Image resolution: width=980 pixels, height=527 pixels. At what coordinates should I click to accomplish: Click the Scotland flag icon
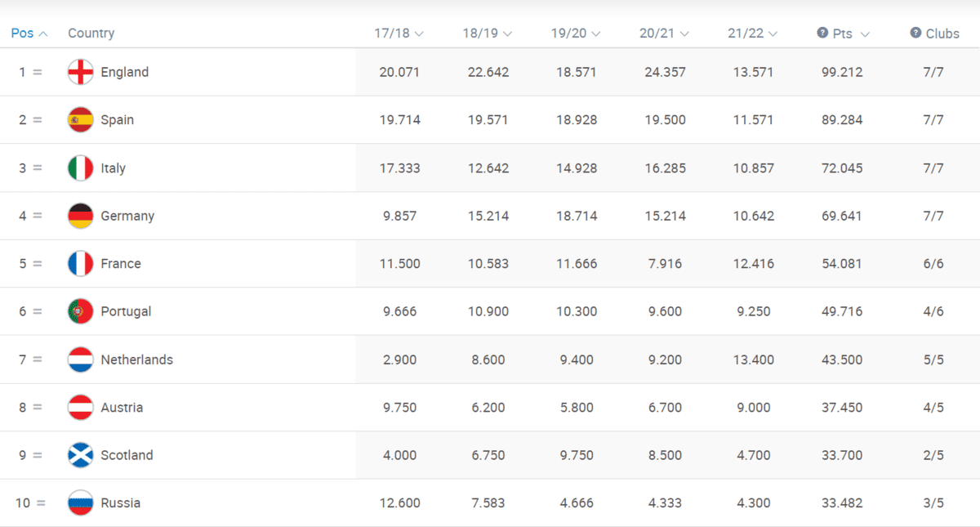tap(80, 455)
